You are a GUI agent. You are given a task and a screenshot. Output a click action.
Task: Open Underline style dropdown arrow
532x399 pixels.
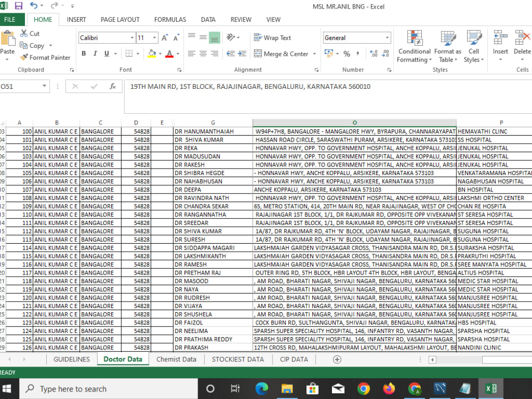tap(115, 54)
